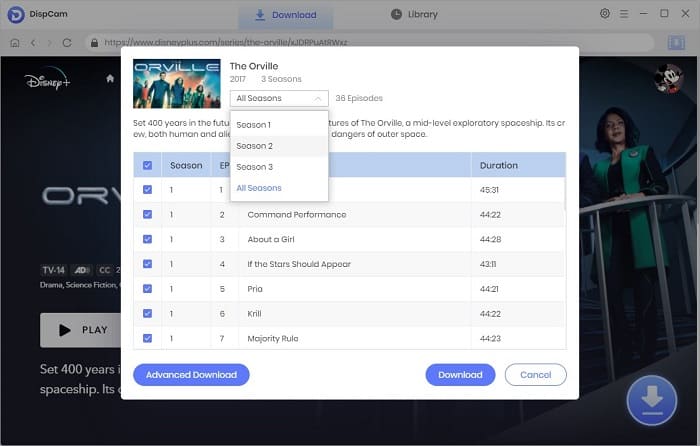
Task: Uncheck Command Performance episode checkbox
Action: (147, 214)
